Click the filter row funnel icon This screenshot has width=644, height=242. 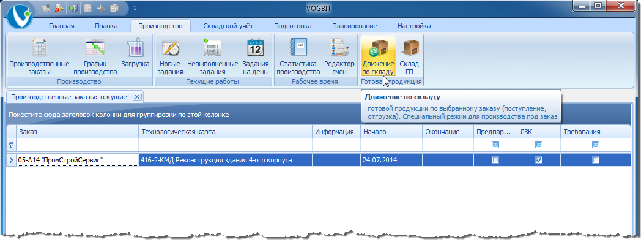[x=11, y=145]
